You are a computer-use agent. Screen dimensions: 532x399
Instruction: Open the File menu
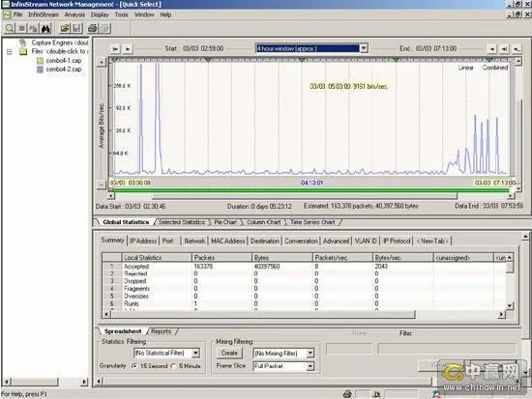click(17, 14)
